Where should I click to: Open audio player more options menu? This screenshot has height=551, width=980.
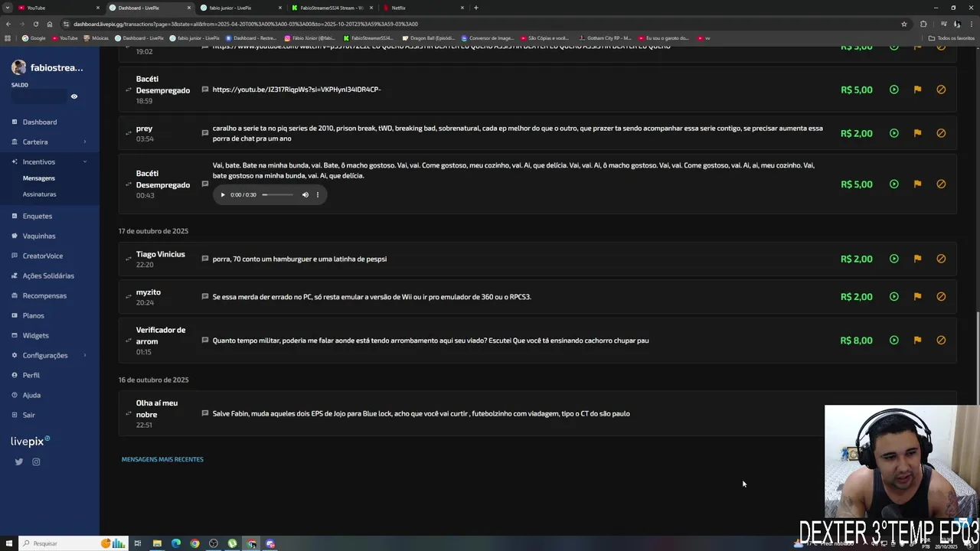pos(318,195)
